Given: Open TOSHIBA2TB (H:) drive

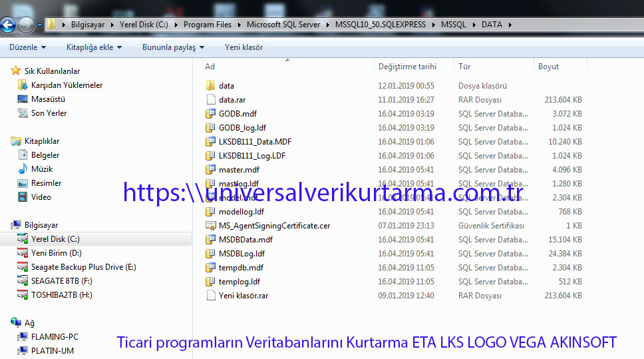Looking at the screenshot, I should tap(62, 295).
